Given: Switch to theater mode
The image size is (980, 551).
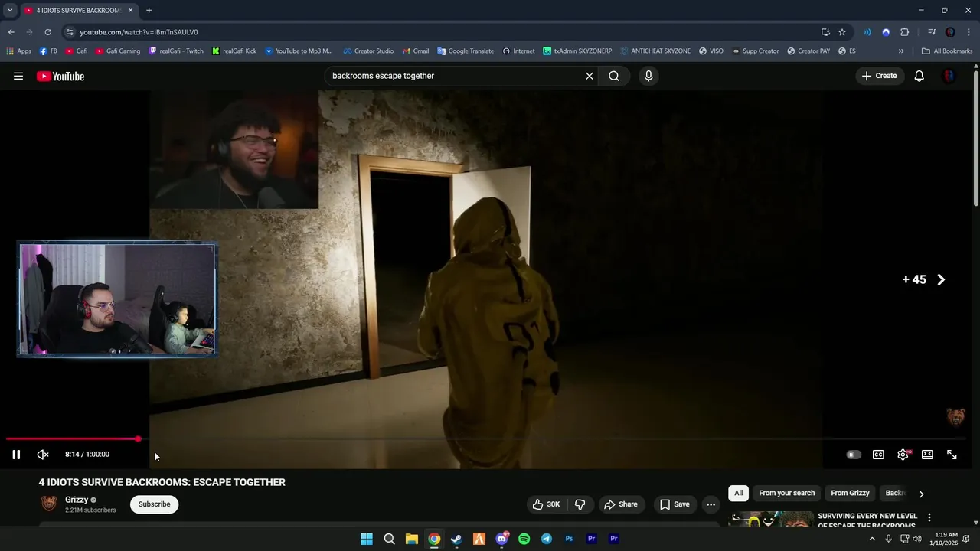Looking at the screenshot, I should click(x=927, y=455).
